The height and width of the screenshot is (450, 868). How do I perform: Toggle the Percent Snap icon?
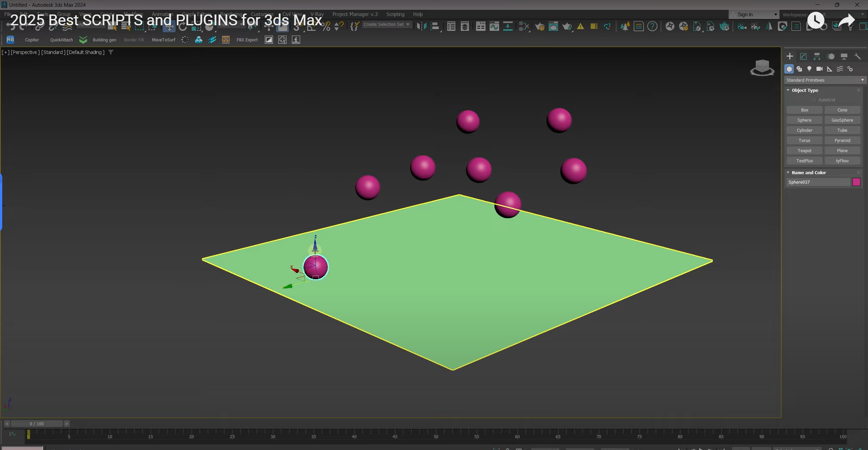pyautogui.click(x=326, y=26)
